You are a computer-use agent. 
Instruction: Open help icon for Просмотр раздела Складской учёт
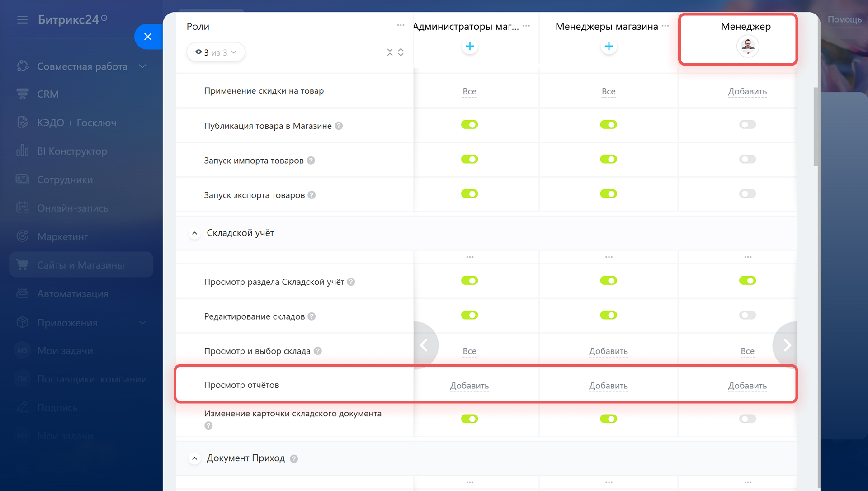[351, 282]
